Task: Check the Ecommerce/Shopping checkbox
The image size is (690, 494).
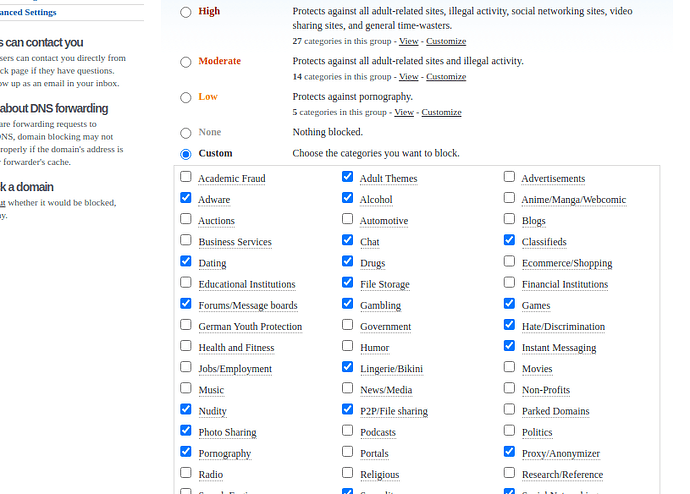Action: coord(510,262)
